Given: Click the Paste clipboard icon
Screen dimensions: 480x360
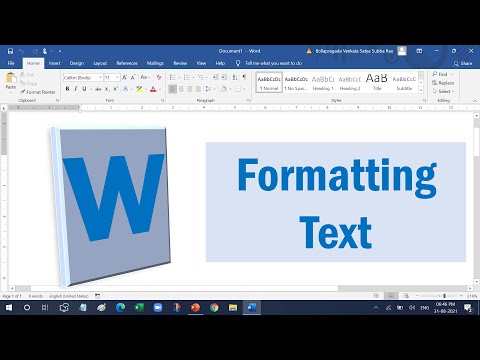Looking at the screenshot, I should click(11, 78).
